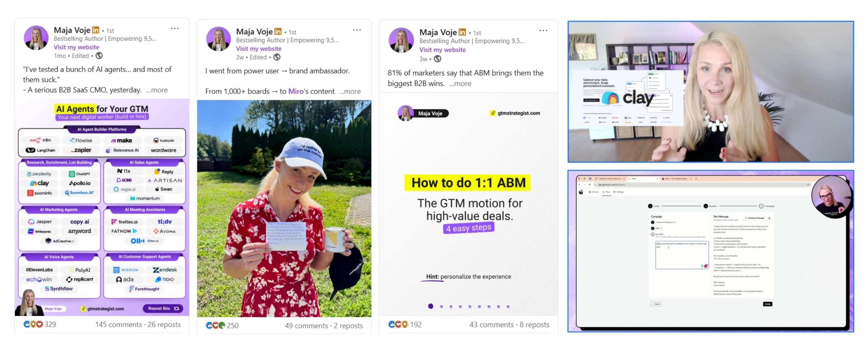This screenshot has width=868, height=350.
Task: Click reaction icons beside 192 count
Action: point(398,324)
